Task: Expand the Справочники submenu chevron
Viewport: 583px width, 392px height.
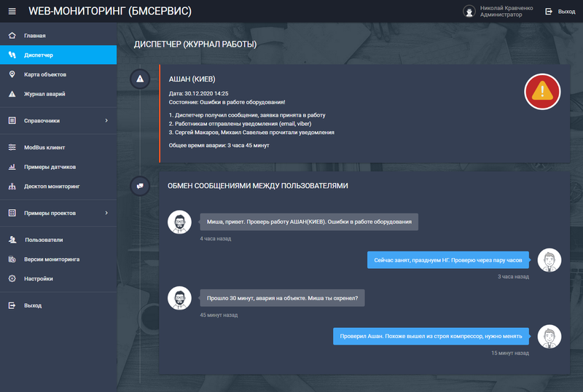Action: (x=106, y=120)
